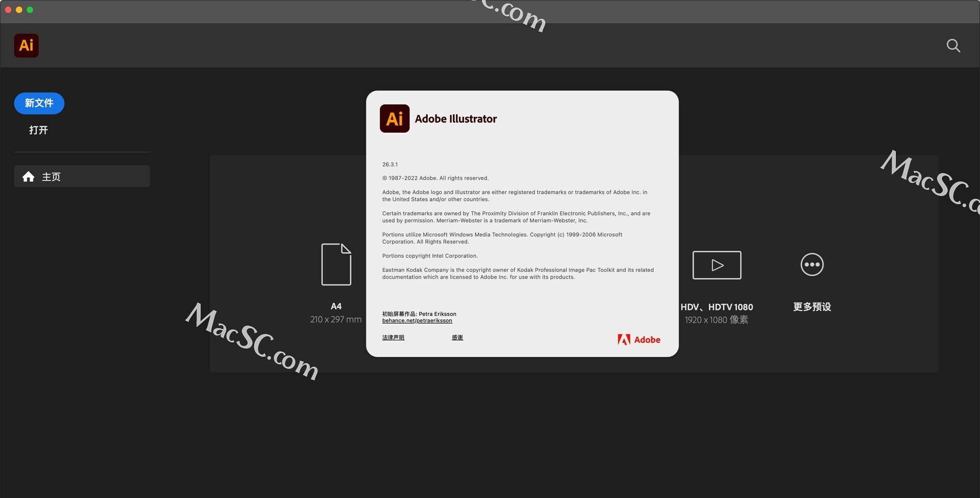
Task: Create a new file with 新文件 button
Action: pos(39,103)
